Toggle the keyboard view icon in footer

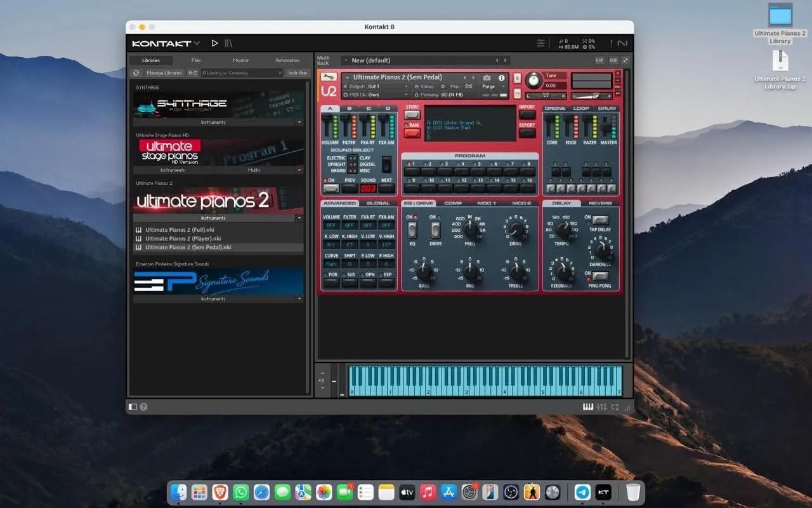click(x=588, y=406)
